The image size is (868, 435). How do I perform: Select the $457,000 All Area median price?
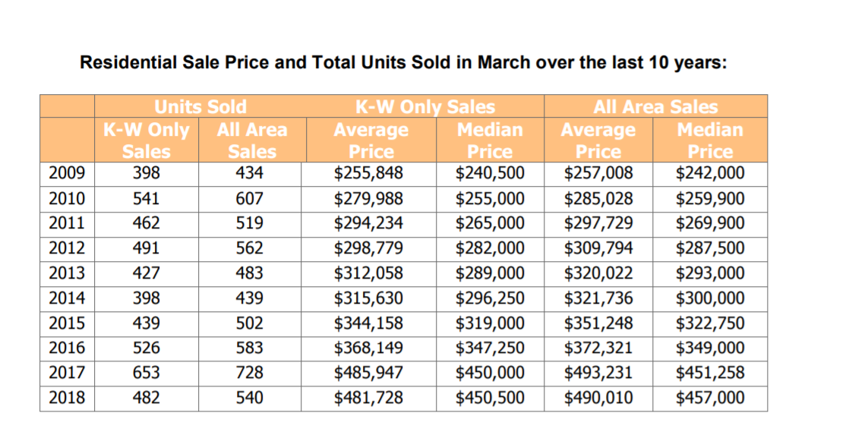pos(710,398)
